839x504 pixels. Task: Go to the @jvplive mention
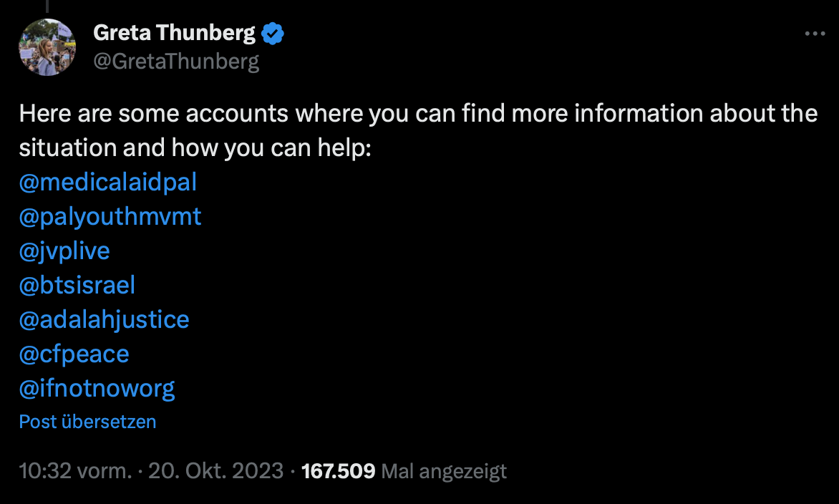(x=64, y=251)
